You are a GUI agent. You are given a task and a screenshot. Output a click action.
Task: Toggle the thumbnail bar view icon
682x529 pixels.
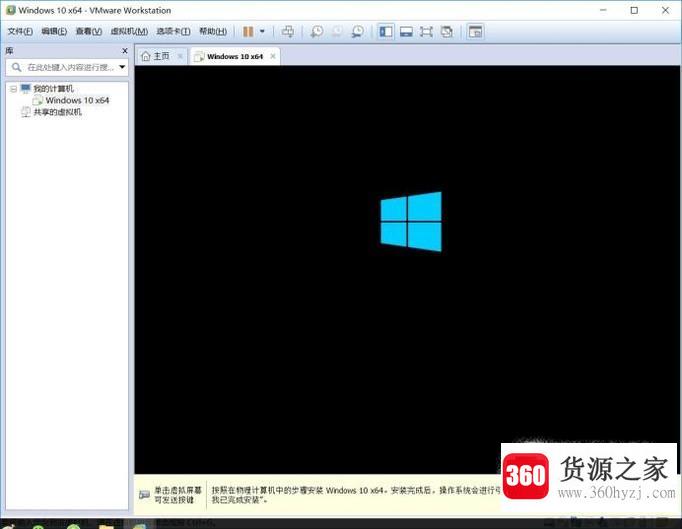tap(406, 31)
